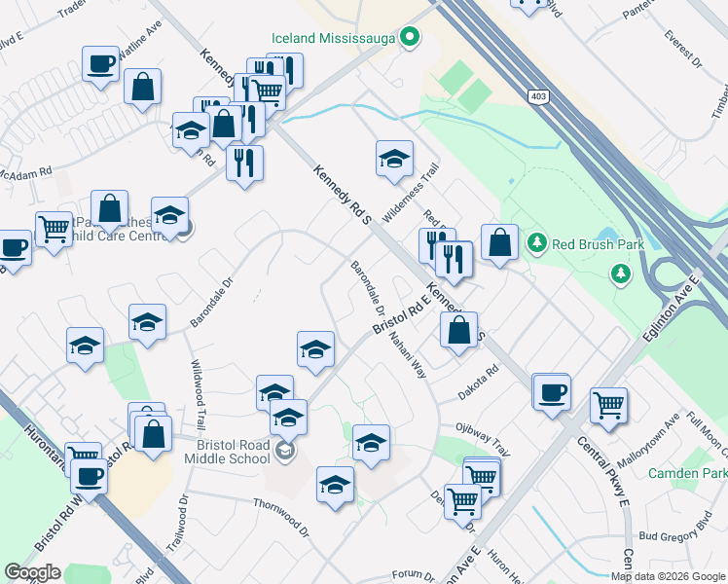
Task: Open the cafe marker at Hurontario and Bristol Rd W
Action: tap(90, 478)
